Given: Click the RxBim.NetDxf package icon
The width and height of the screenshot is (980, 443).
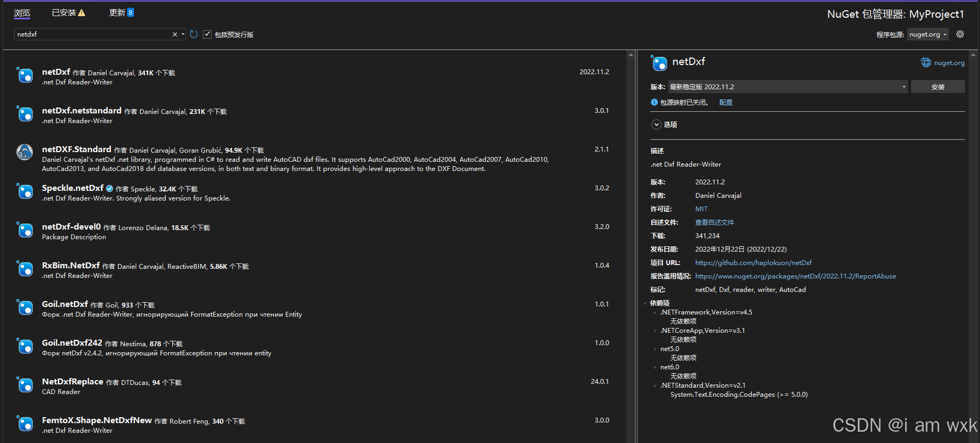Looking at the screenshot, I should (x=25, y=269).
